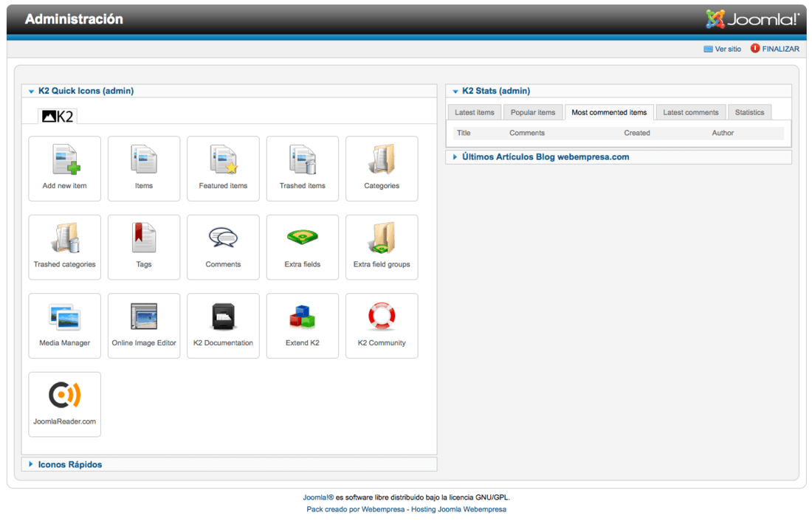The width and height of the screenshot is (812, 521).
Task: Open the Tags quick icon
Action: click(144, 247)
